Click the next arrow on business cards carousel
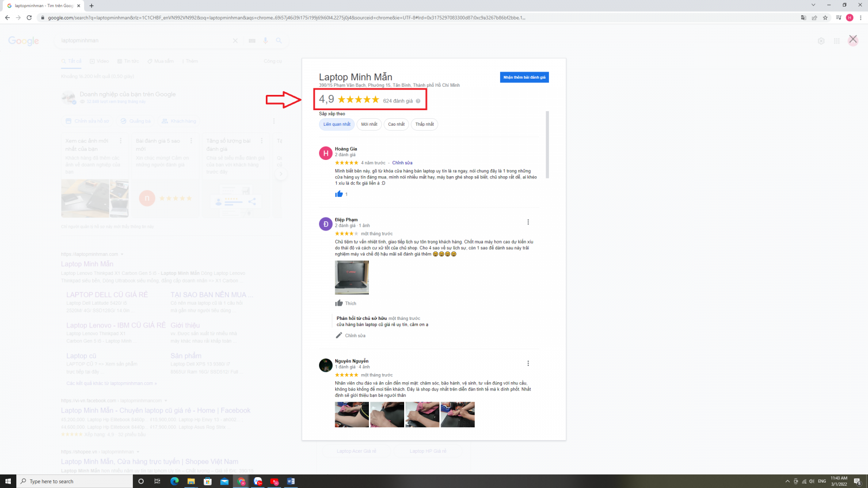Image resolution: width=868 pixels, height=488 pixels. point(280,174)
